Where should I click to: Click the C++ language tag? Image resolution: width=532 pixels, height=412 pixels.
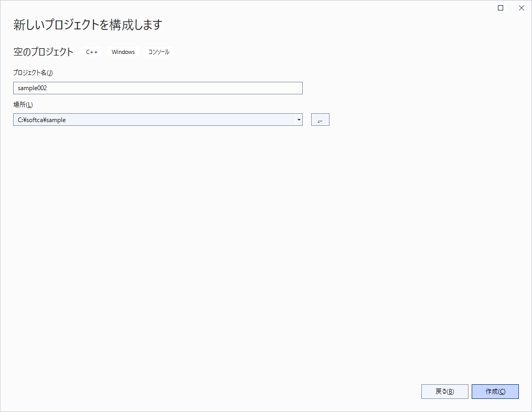click(x=92, y=52)
